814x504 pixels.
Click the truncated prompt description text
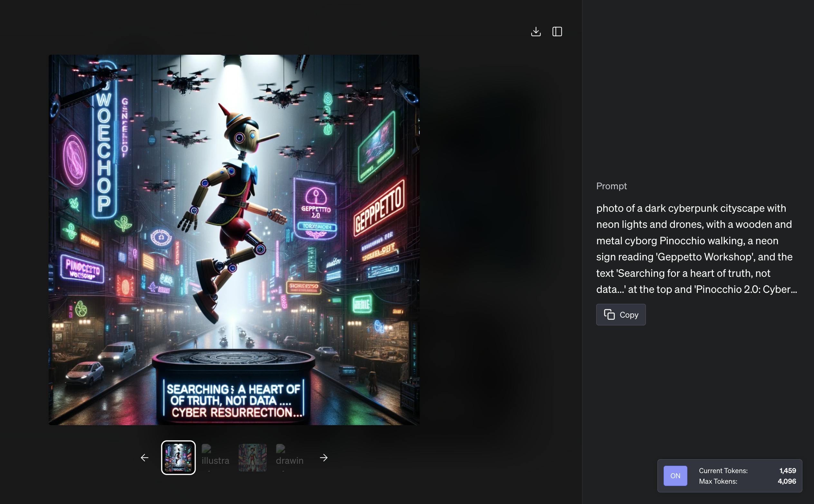click(696, 249)
